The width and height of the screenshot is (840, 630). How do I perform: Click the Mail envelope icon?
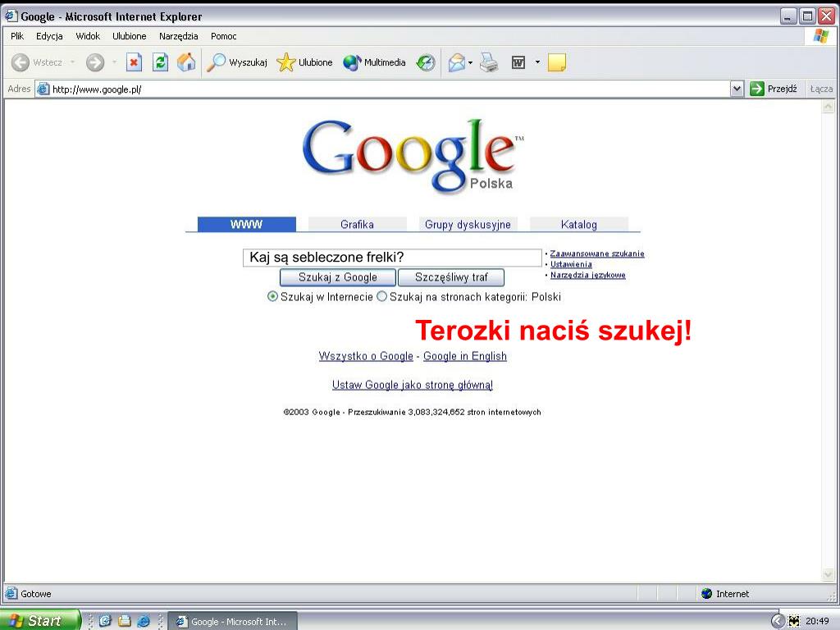(x=456, y=62)
